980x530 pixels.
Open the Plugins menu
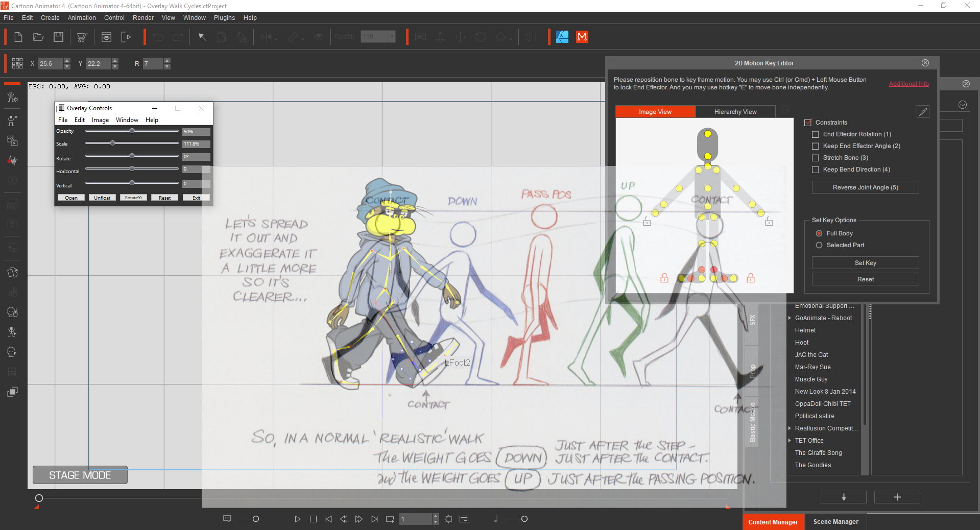click(x=224, y=17)
